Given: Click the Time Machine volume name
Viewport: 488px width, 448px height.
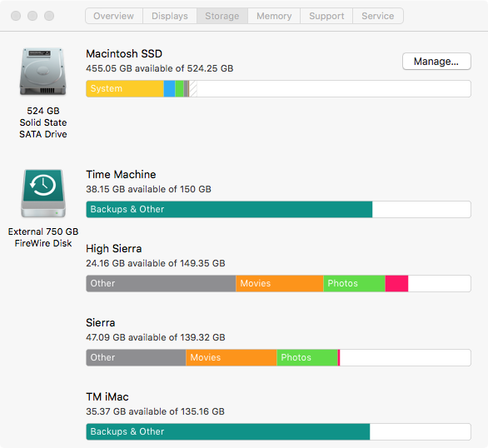Looking at the screenshot, I should click(x=121, y=175).
